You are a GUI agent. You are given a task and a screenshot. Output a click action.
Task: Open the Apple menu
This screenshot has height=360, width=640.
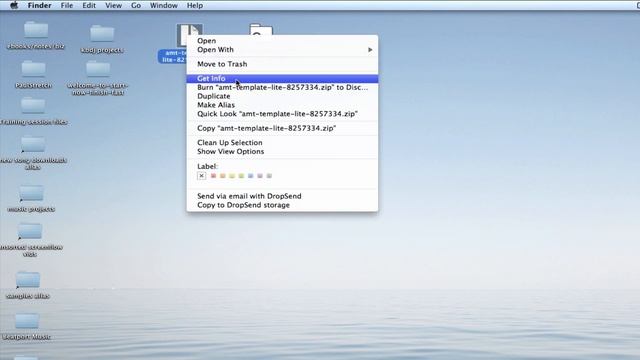tap(14, 5)
